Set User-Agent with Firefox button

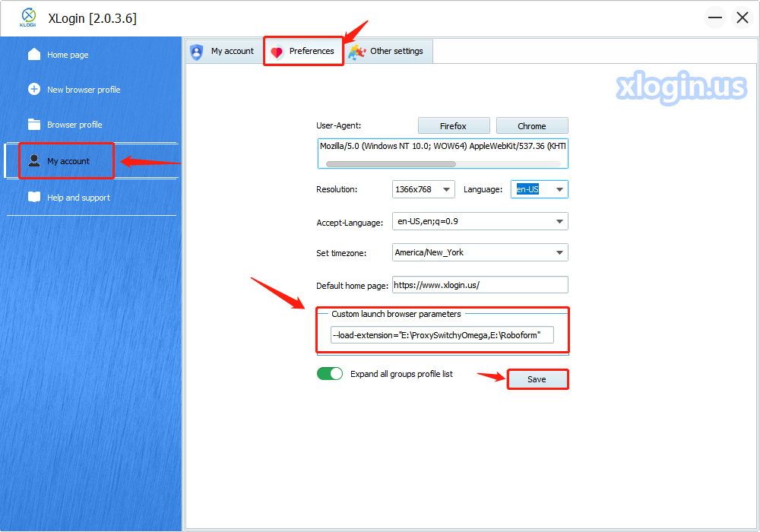pyautogui.click(x=454, y=126)
